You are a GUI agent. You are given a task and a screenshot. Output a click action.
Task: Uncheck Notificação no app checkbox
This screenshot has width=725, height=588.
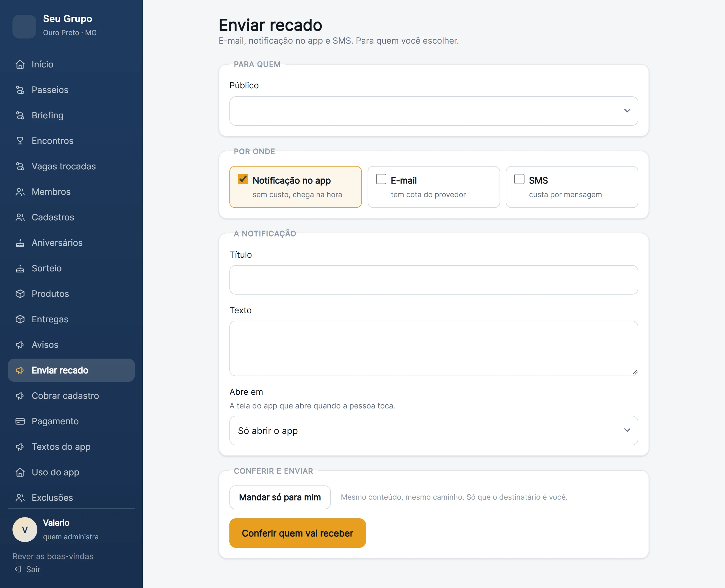[x=243, y=179]
